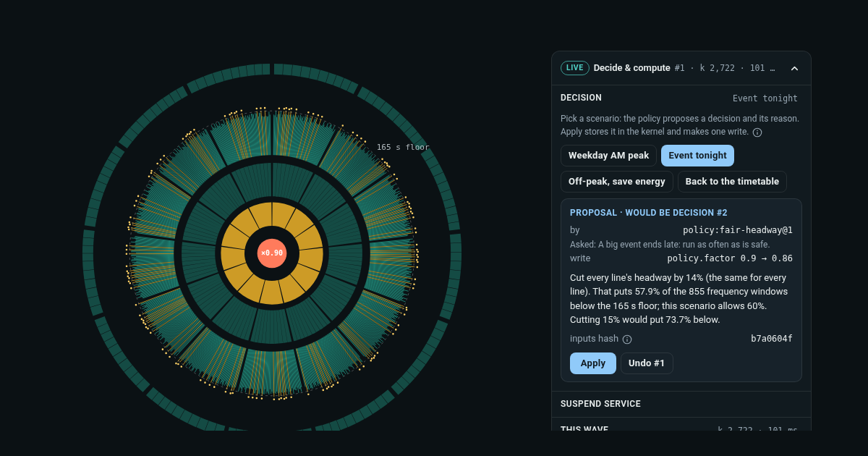Select the Weekday AM peak scenario
Viewport: 868px width, 456px height.
pyautogui.click(x=608, y=156)
